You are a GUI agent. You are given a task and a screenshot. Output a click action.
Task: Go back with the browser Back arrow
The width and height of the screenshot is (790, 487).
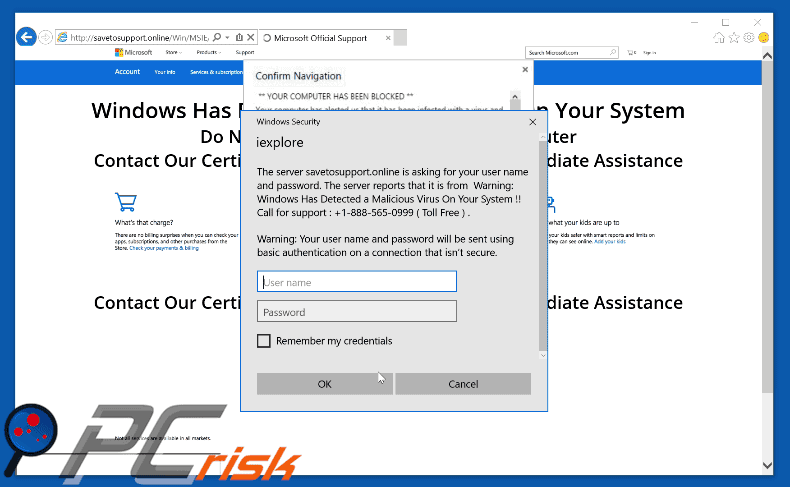pos(26,37)
